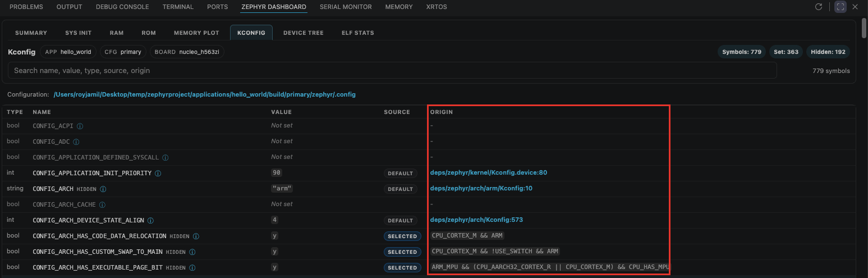Open the SERIAL MONITOR tab
The image size is (868, 278).
coord(346,7)
